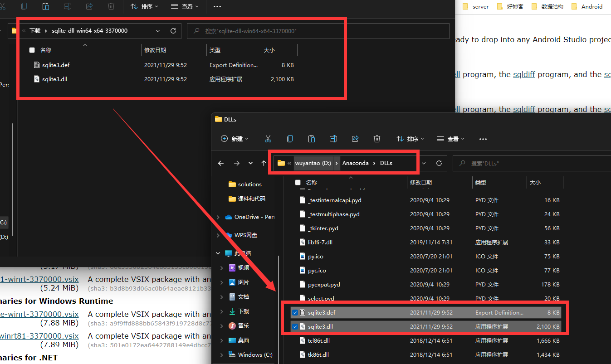The width and height of the screenshot is (611, 364).
Task: Open address history dropdown in DLLs window
Action: coord(424,163)
